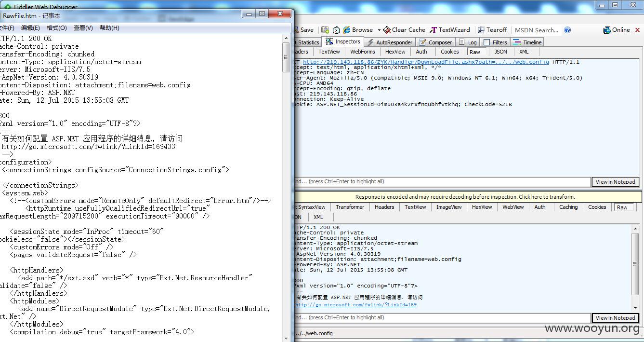Select the request Cookies inspector tab

(449, 52)
